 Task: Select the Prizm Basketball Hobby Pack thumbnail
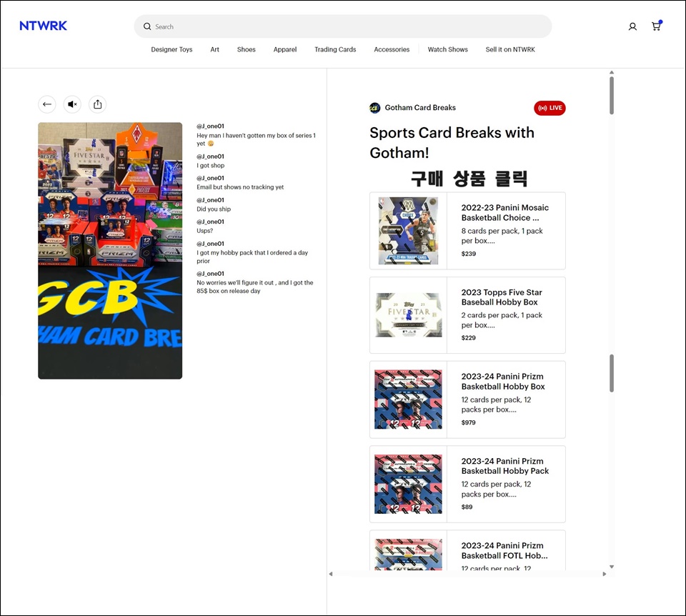tap(408, 484)
